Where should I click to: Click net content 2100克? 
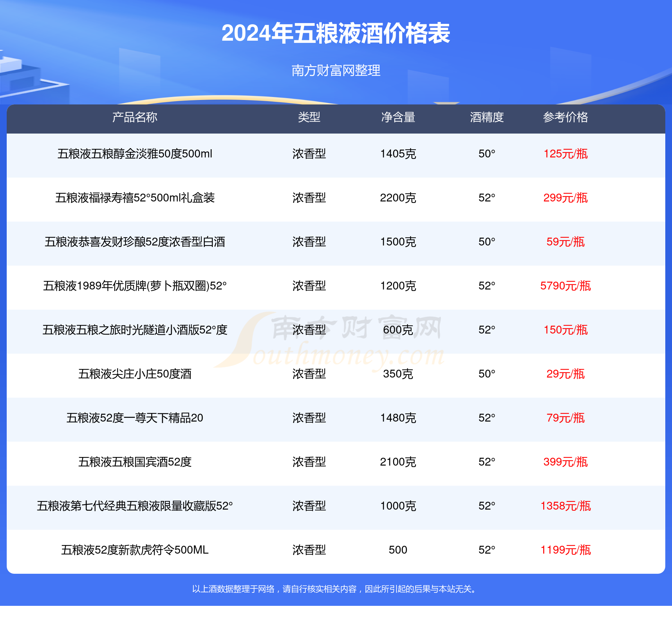tap(398, 462)
